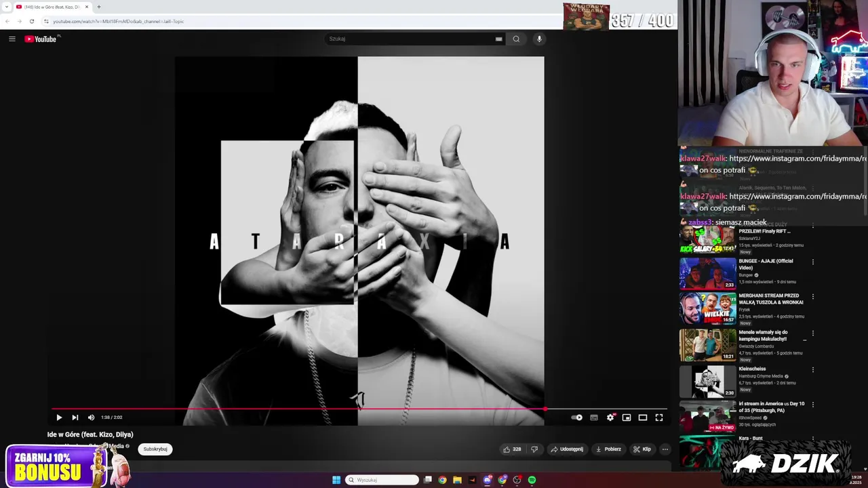Go to the YouTube home logo
Viewport: 868px width, 488px height.
pos(41,39)
